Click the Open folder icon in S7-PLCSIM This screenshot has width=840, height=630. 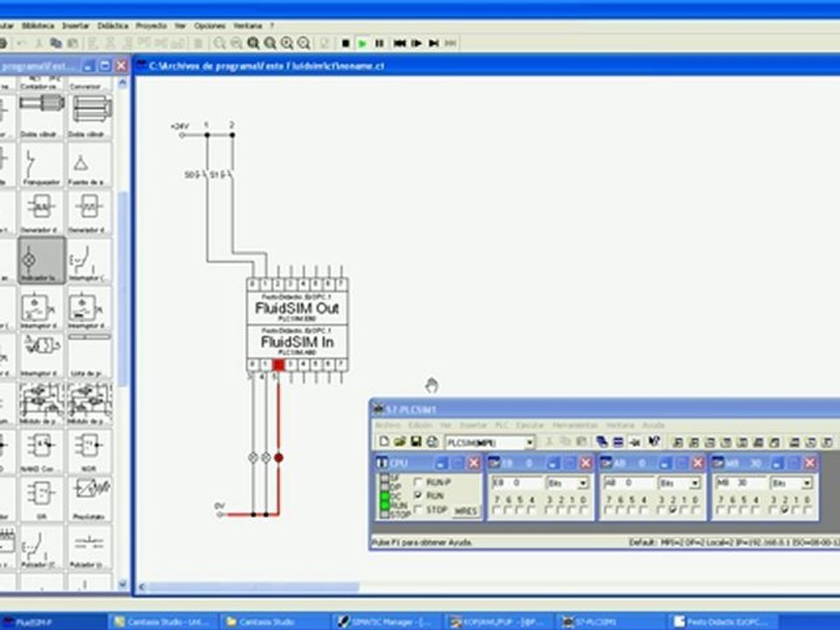tap(400, 442)
